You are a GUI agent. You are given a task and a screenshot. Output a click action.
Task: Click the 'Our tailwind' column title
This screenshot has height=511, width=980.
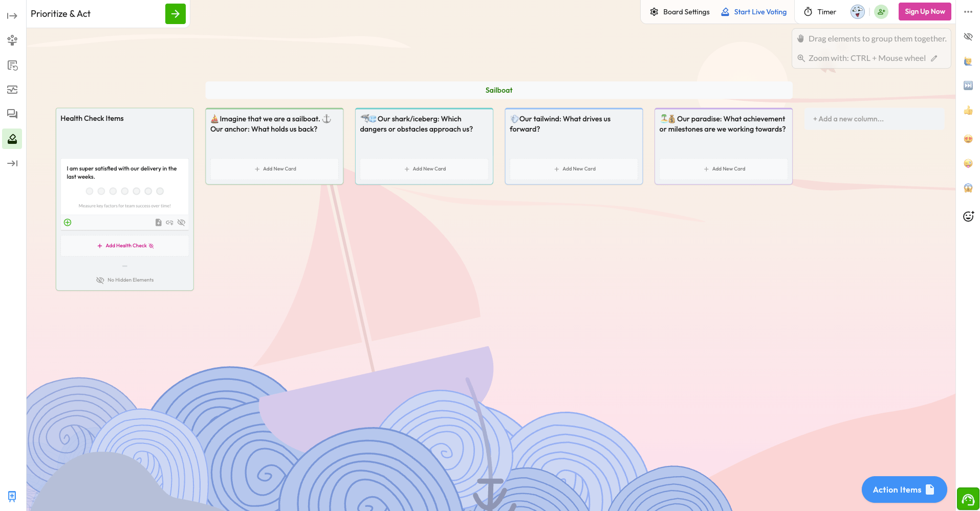click(x=560, y=124)
